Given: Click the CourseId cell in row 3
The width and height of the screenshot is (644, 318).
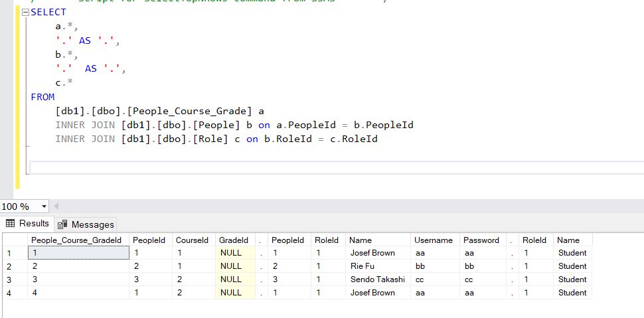Looking at the screenshot, I should point(193,279).
